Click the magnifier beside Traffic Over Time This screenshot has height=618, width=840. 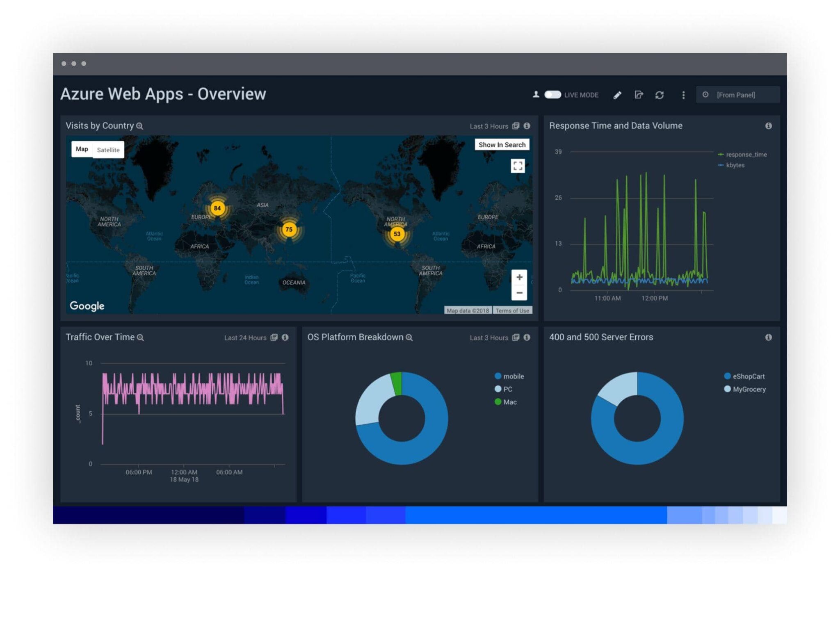point(141,338)
